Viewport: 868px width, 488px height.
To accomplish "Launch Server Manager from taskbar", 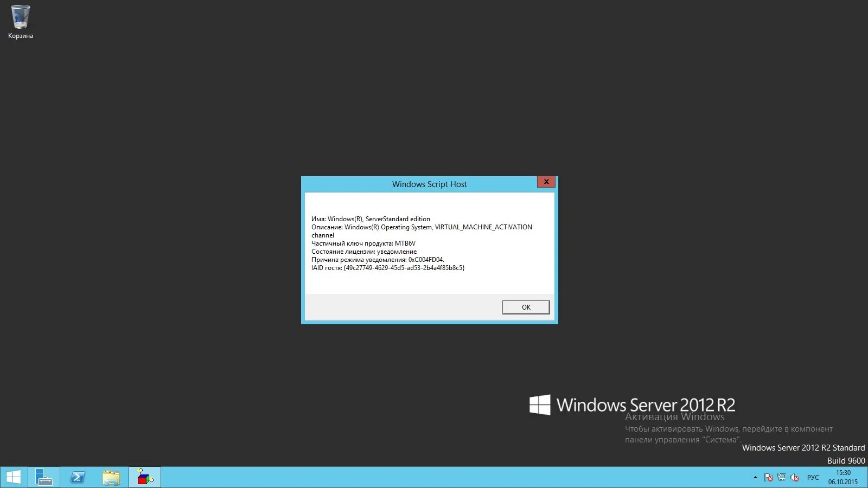I will [x=44, y=477].
